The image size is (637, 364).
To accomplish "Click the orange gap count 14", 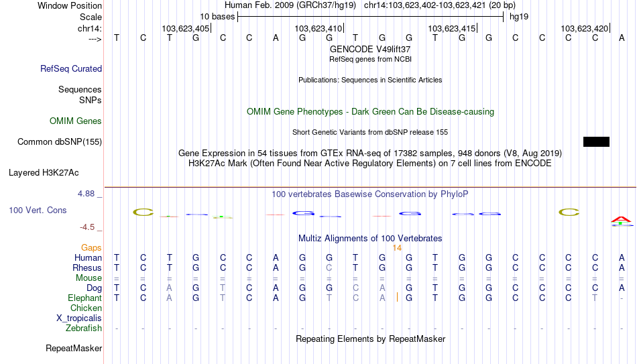I will (x=397, y=248).
